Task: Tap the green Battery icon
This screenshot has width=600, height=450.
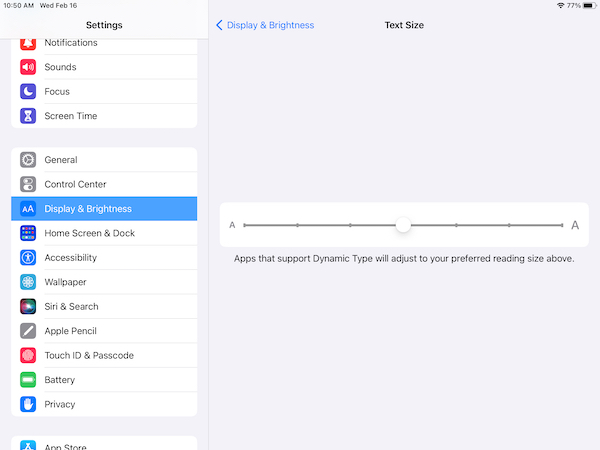Action: (28, 380)
